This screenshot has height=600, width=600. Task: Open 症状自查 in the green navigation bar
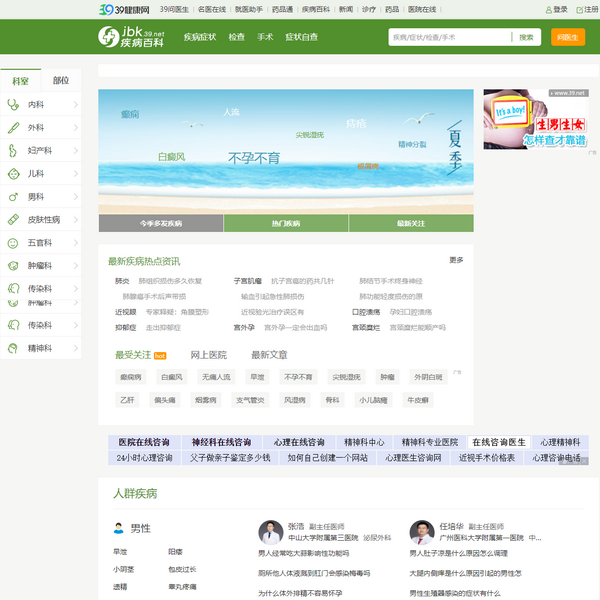point(301,37)
